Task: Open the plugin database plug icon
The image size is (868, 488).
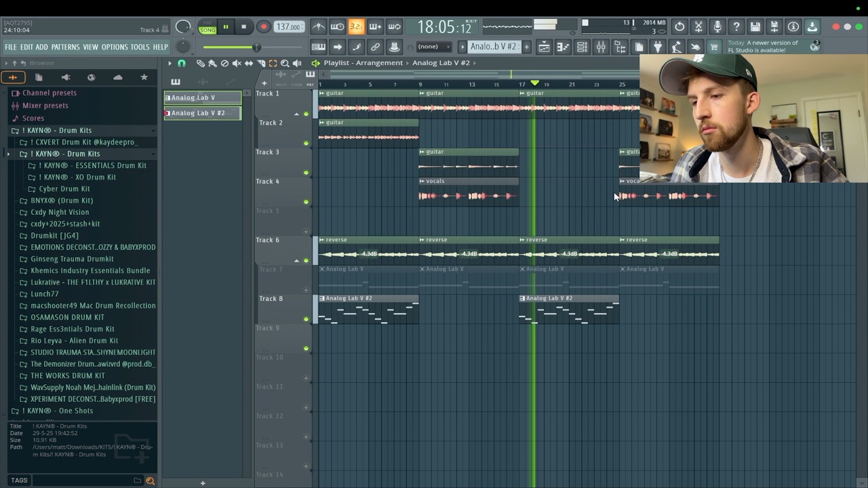Action: pyautogui.click(x=657, y=47)
